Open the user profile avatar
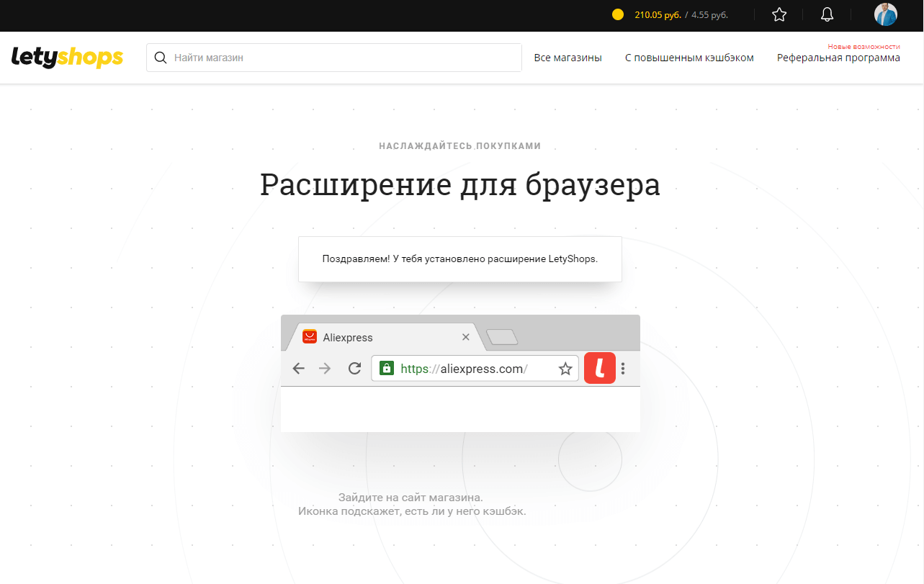Screen dimensions: 924x584 tap(886, 14)
